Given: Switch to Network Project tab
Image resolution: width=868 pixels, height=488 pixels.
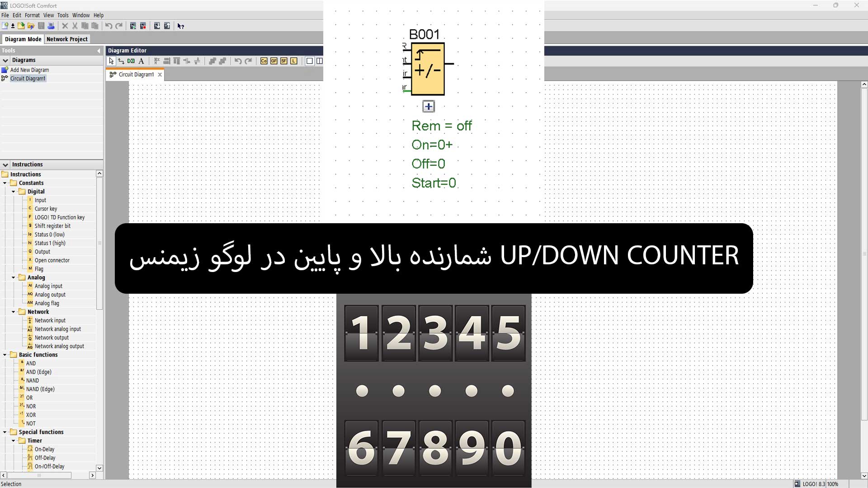Looking at the screenshot, I should pyautogui.click(x=67, y=39).
